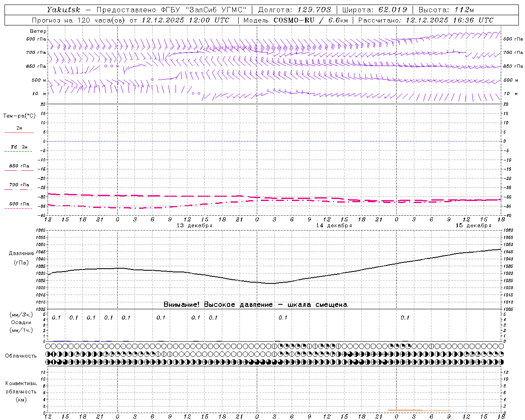Click the Yakutsk station title
Image resolution: width=525 pixels, height=420 pixels.
pyautogui.click(x=63, y=9)
